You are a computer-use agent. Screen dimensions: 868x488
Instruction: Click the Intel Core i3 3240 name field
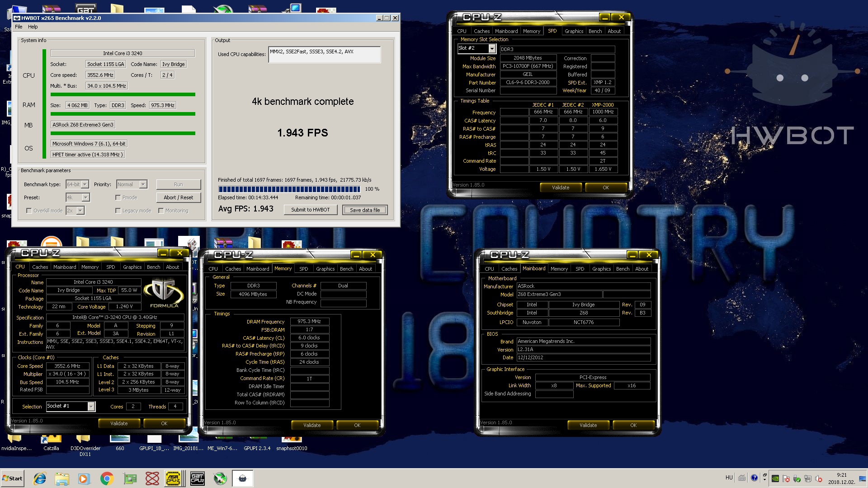pyautogui.click(x=123, y=53)
